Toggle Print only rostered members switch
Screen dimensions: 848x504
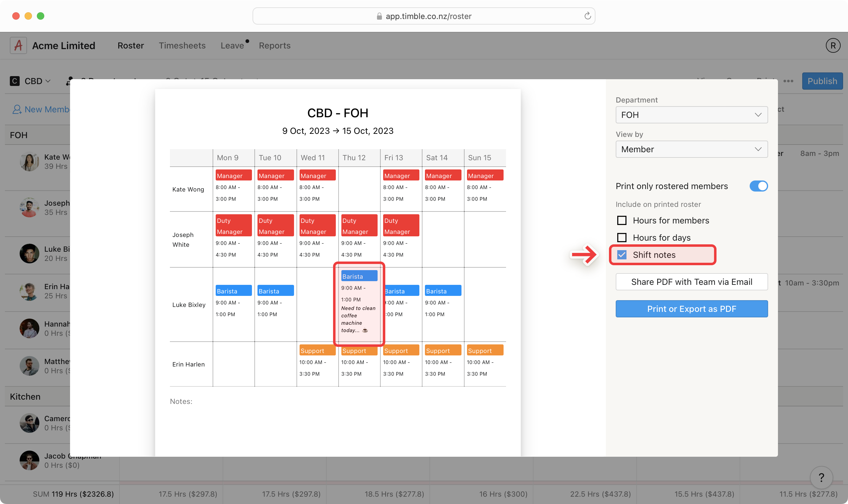(758, 186)
